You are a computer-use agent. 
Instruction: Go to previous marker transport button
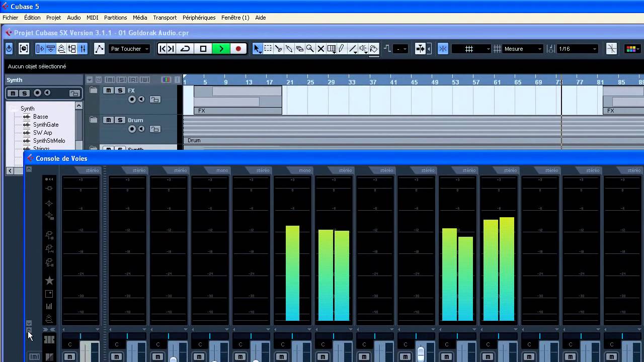click(x=163, y=49)
